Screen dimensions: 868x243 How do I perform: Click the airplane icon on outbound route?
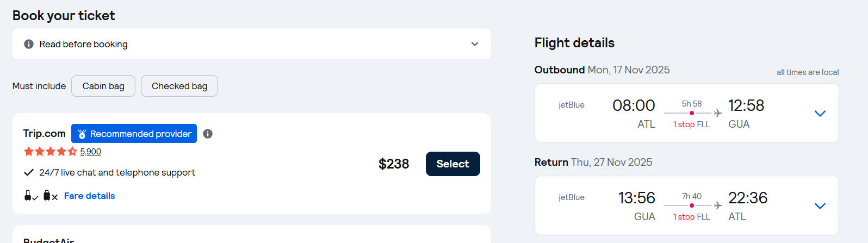coord(718,113)
